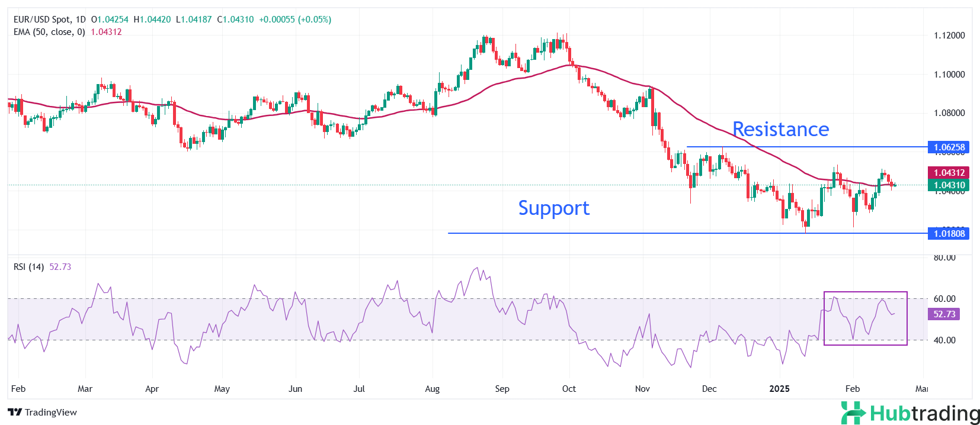Image resolution: width=980 pixels, height=425 pixels.
Task: Click the 60.00 level on the RSI axis
Action: tap(944, 299)
